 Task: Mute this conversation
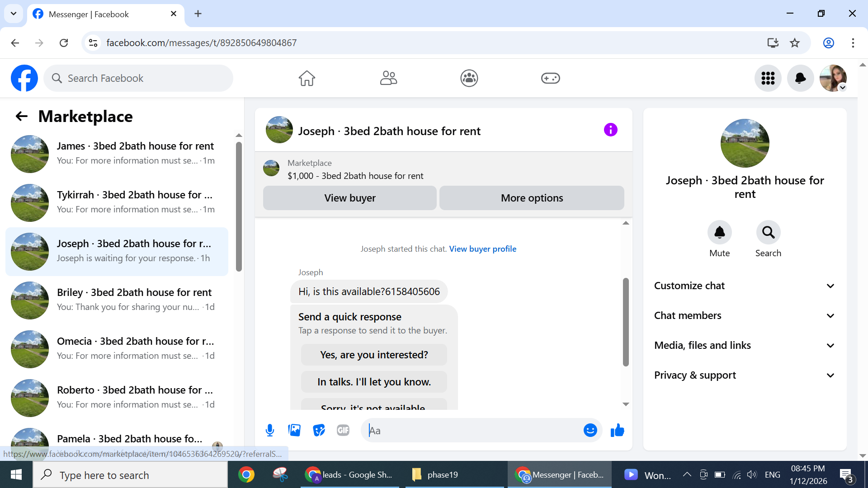click(x=719, y=233)
